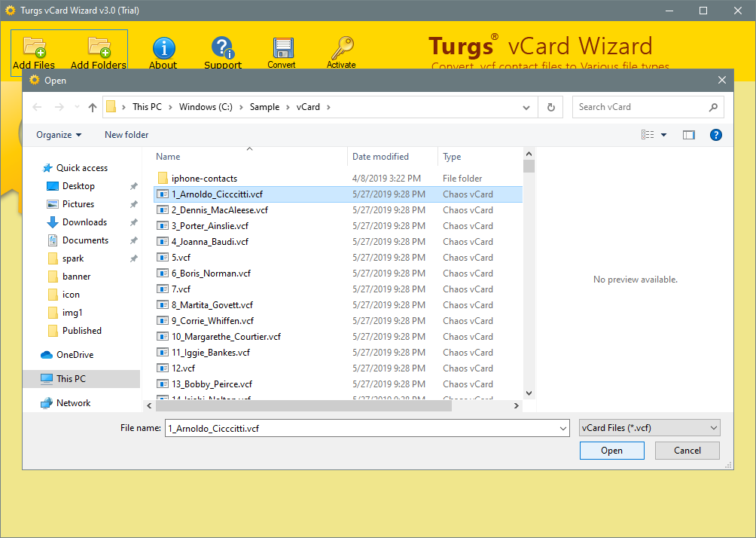Open the spark folder in sidebar
The image size is (756, 538).
point(73,258)
